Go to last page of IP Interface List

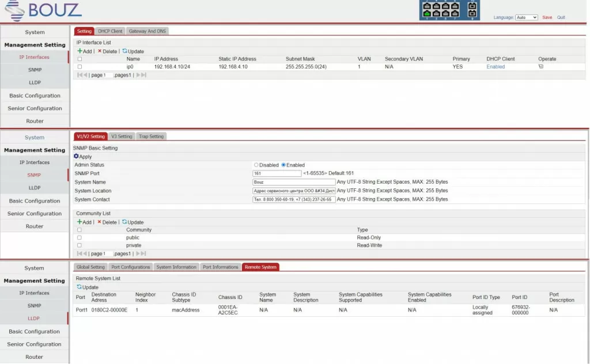pyautogui.click(x=143, y=75)
